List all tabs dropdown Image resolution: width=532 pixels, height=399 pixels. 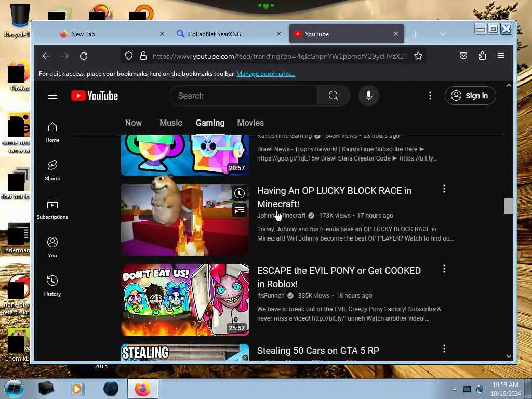click(x=442, y=34)
